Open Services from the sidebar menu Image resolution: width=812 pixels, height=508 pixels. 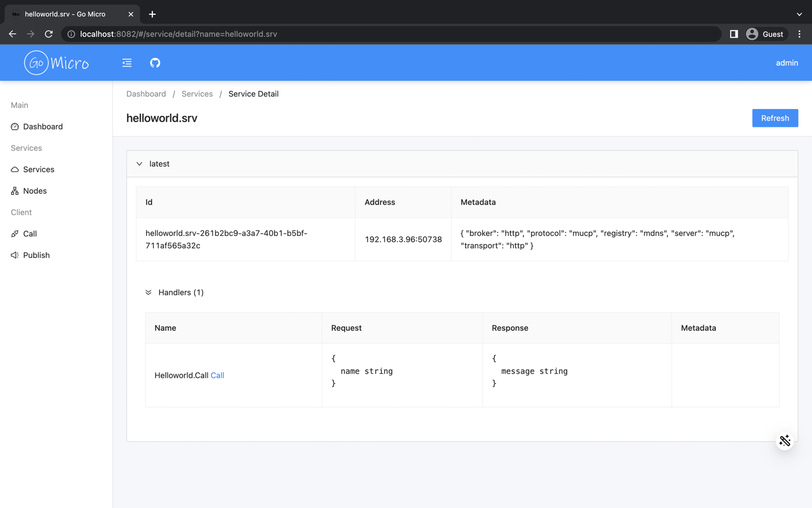click(x=38, y=169)
